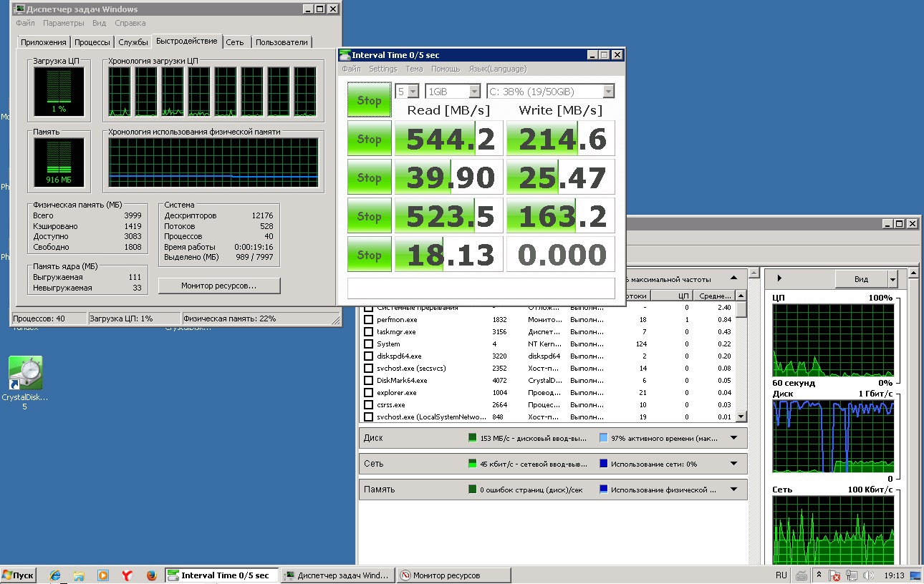Click the network tray icon

(x=852, y=575)
